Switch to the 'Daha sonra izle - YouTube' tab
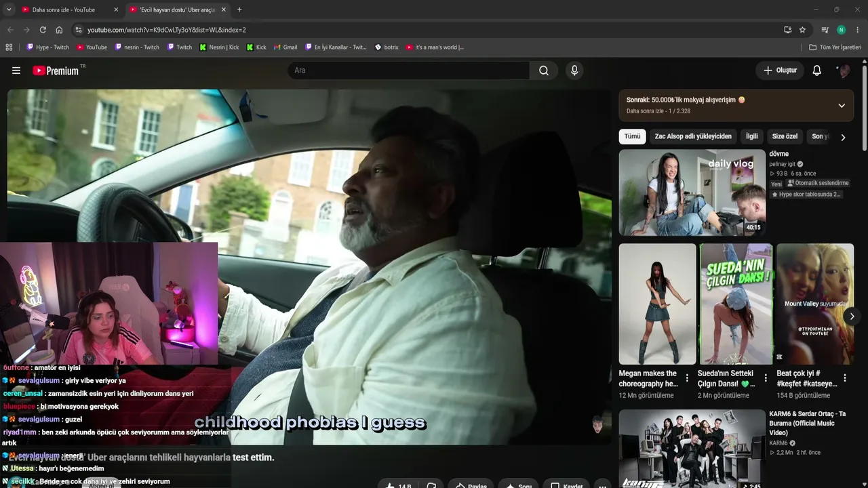The image size is (868, 488). 69,9
